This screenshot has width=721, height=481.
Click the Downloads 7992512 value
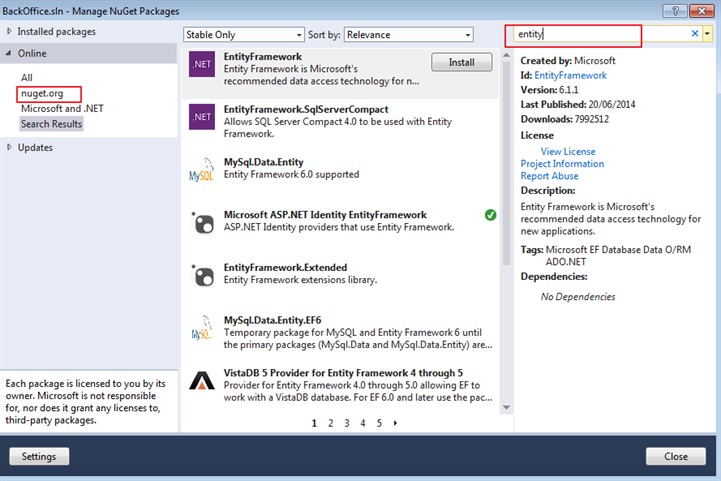591,119
